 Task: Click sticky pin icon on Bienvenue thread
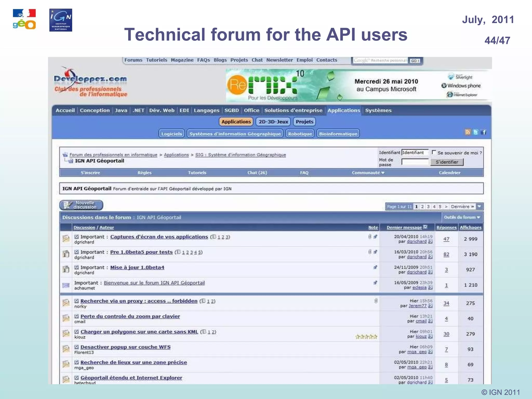coord(375,283)
